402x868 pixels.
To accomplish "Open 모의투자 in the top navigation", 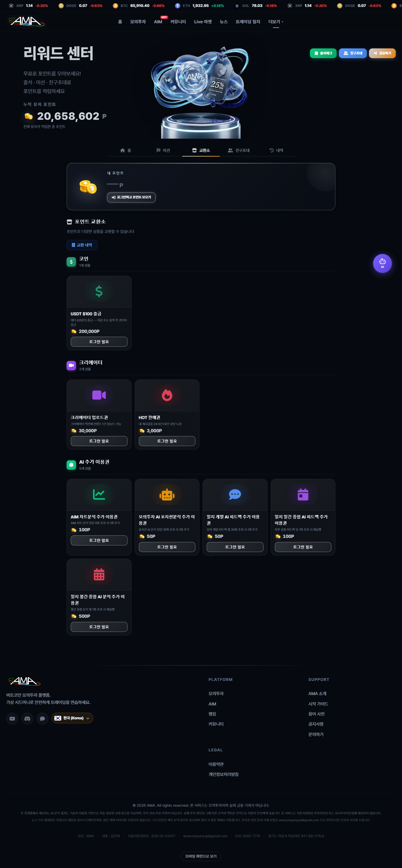I will coord(138,22).
